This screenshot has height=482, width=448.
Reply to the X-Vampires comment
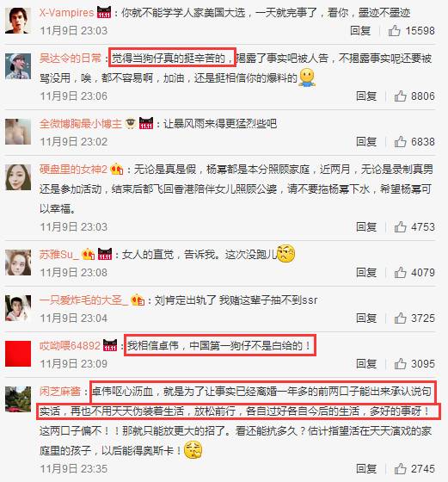pyautogui.click(x=360, y=30)
